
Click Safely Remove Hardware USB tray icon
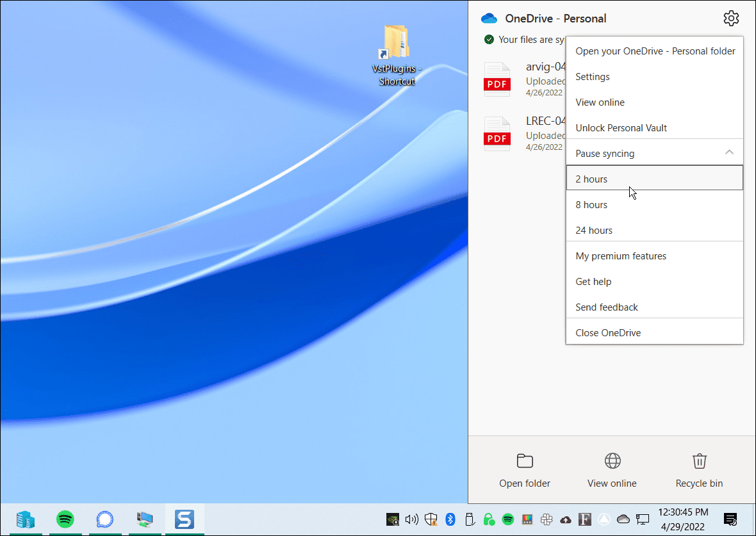click(470, 519)
